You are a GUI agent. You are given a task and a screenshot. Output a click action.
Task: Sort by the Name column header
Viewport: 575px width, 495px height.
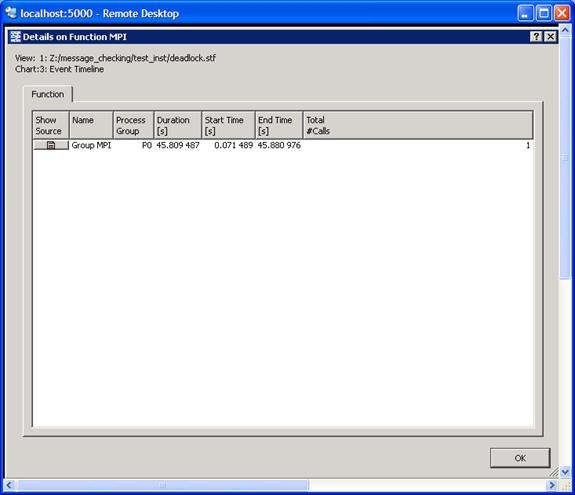coord(91,125)
